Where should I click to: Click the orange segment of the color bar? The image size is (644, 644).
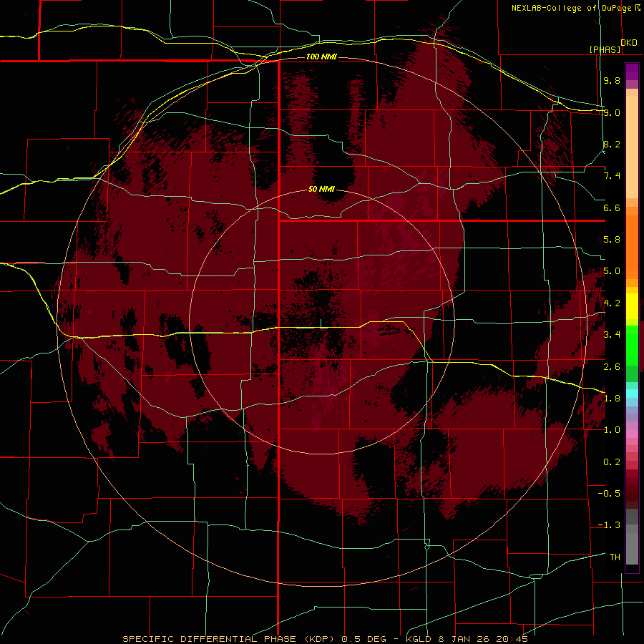[x=632, y=246]
